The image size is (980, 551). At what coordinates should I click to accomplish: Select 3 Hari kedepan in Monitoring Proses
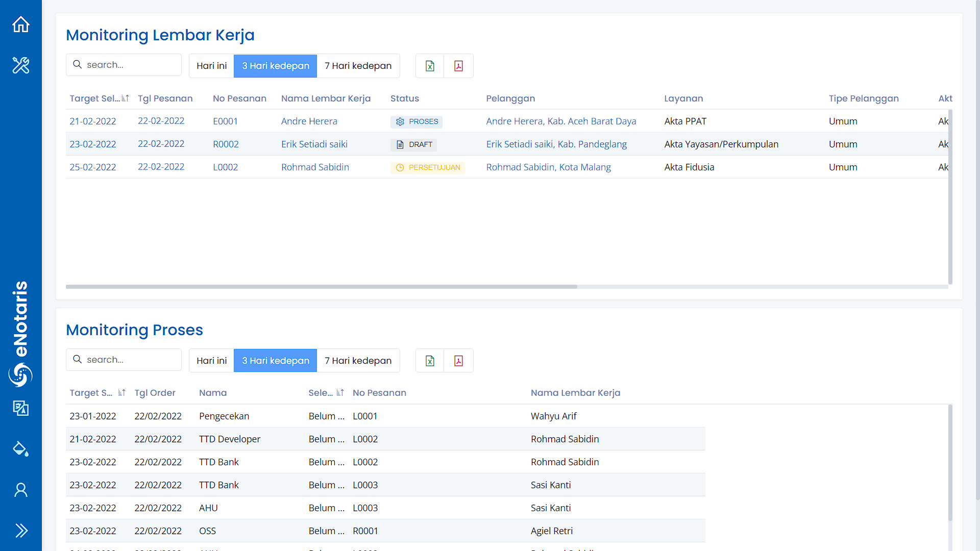276,361
